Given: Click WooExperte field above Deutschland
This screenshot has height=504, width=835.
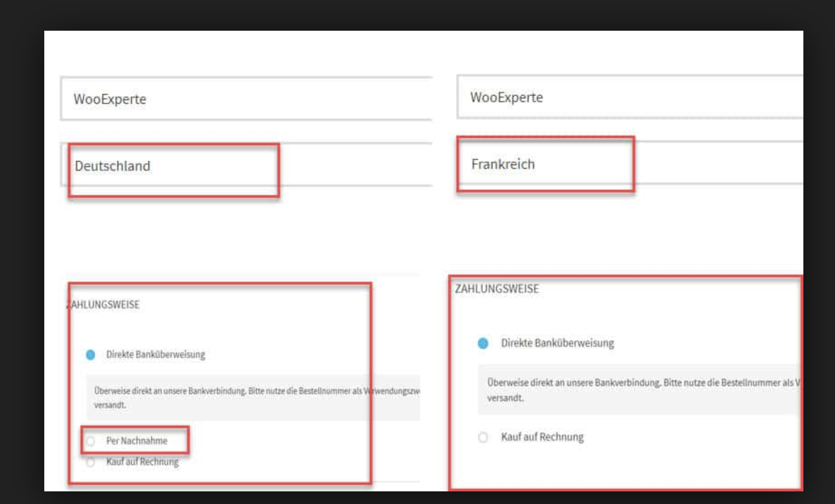Looking at the screenshot, I should [x=246, y=98].
